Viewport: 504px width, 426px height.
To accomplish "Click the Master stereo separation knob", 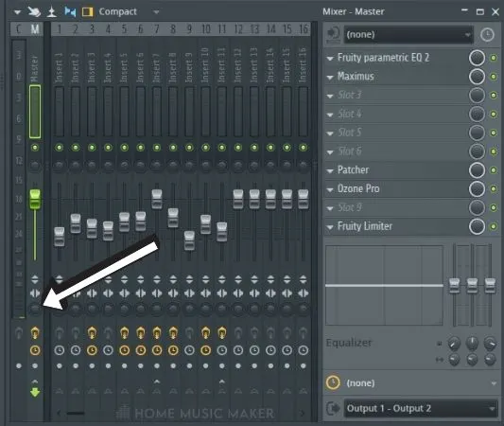I will (35, 310).
